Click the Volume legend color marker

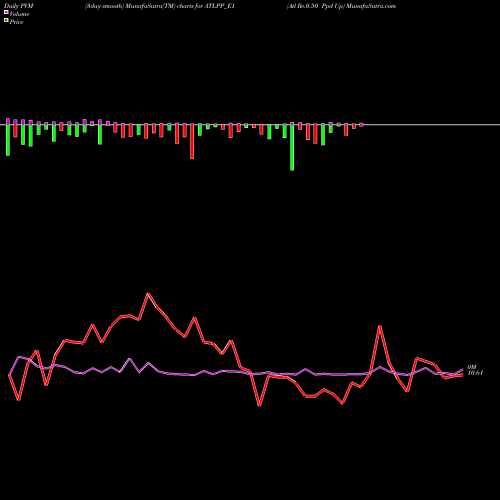(x=6, y=13)
